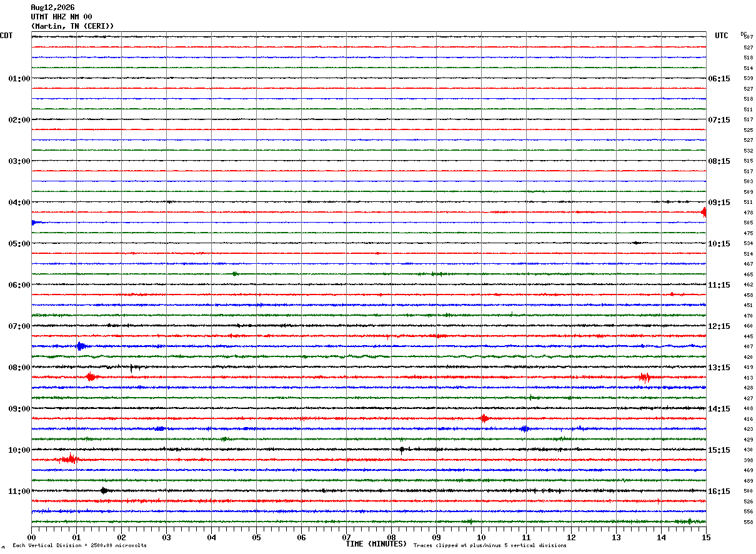Click the TIME (MINUTES) axis title
Viewport: 756px width, 554px height.
coord(376,544)
